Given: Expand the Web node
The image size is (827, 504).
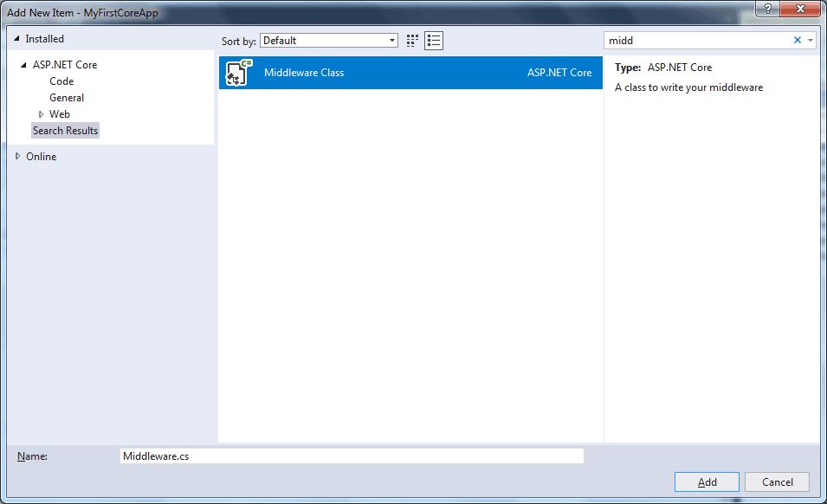Looking at the screenshot, I should point(40,113).
